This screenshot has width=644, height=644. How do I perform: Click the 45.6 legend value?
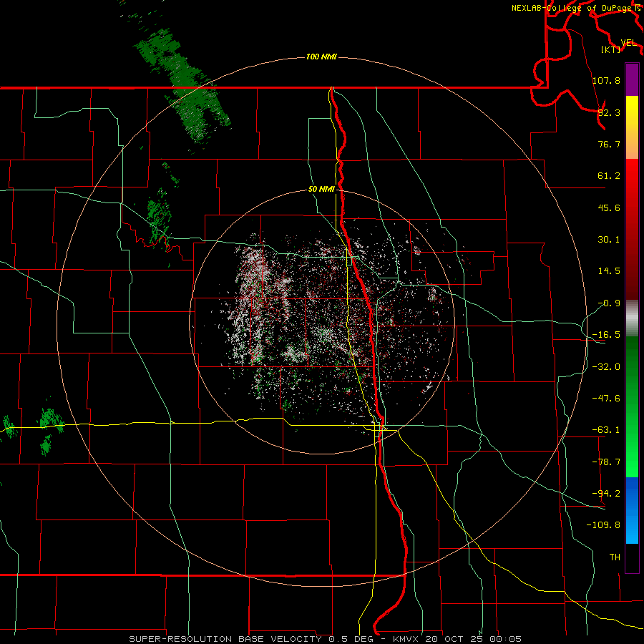pyautogui.click(x=609, y=208)
